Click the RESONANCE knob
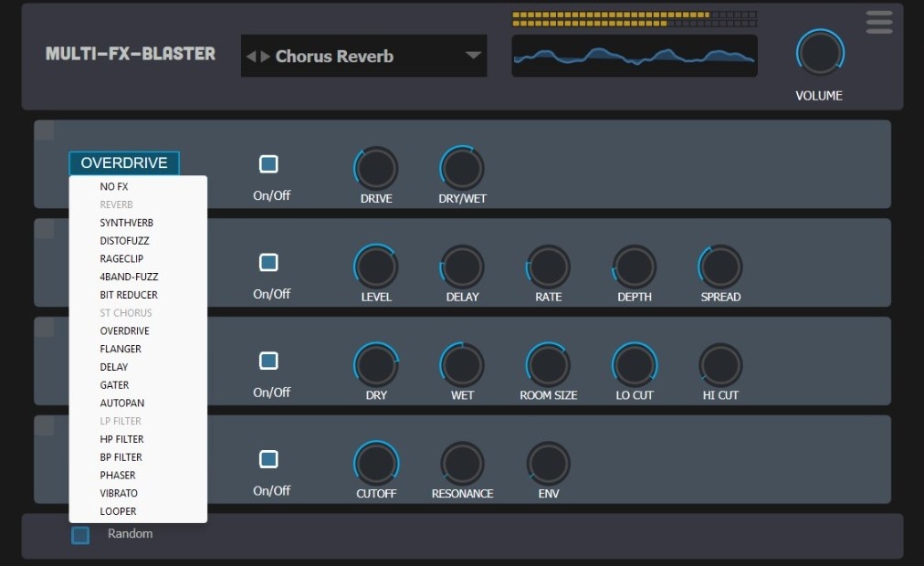 point(461,463)
